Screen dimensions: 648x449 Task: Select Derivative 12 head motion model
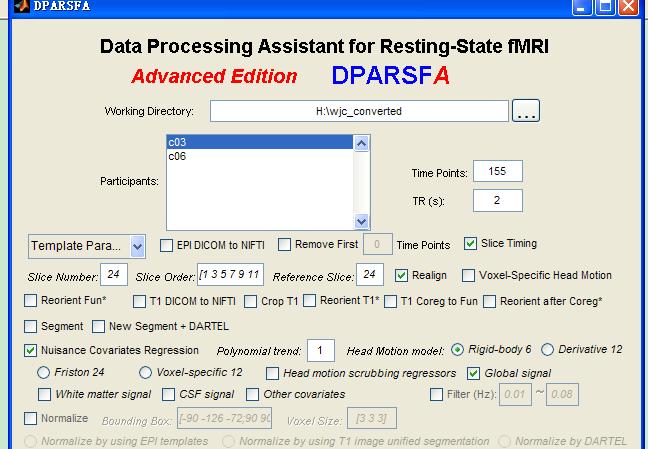click(x=547, y=350)
